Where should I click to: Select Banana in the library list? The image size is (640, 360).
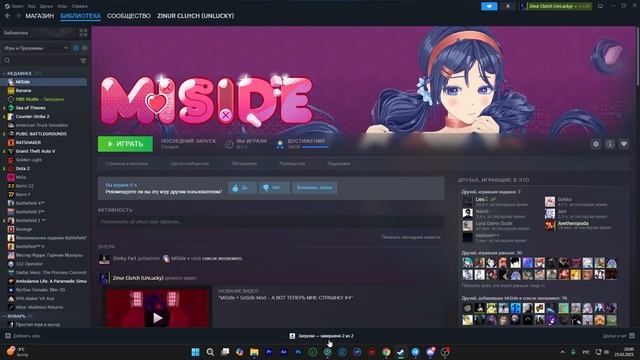(23, 91)
